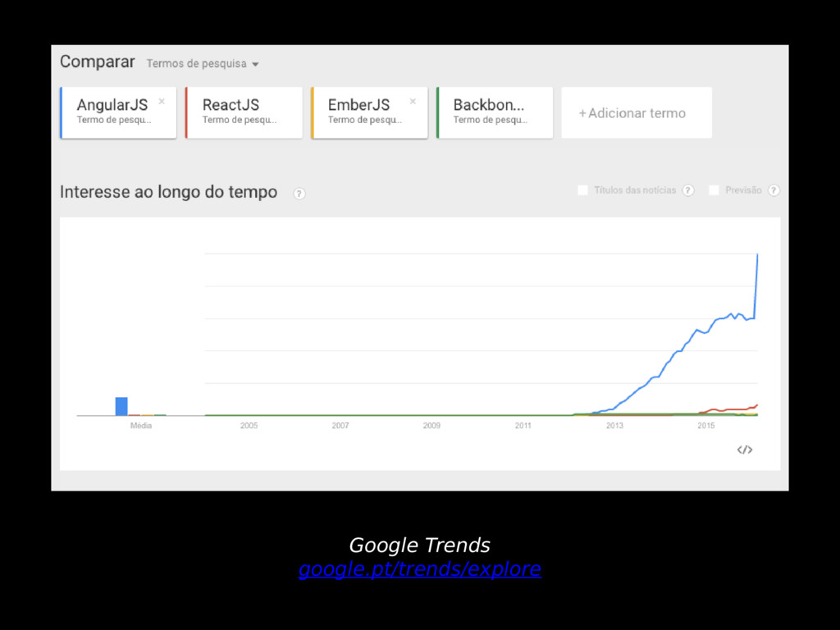Open help icon beside Títulos das notícias

click(688, 190)
